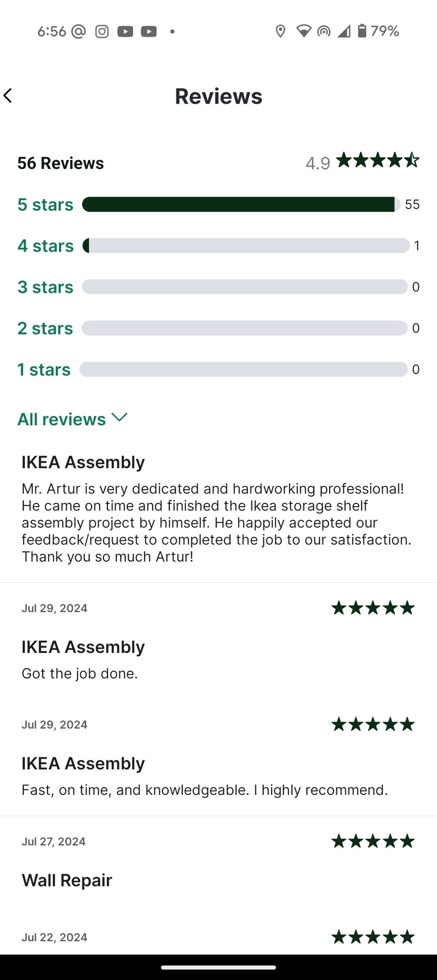Image resolution: width=437 pixels, height=980 pixels.
Task: Tap the battery icon in status bar
Action: 362,31
